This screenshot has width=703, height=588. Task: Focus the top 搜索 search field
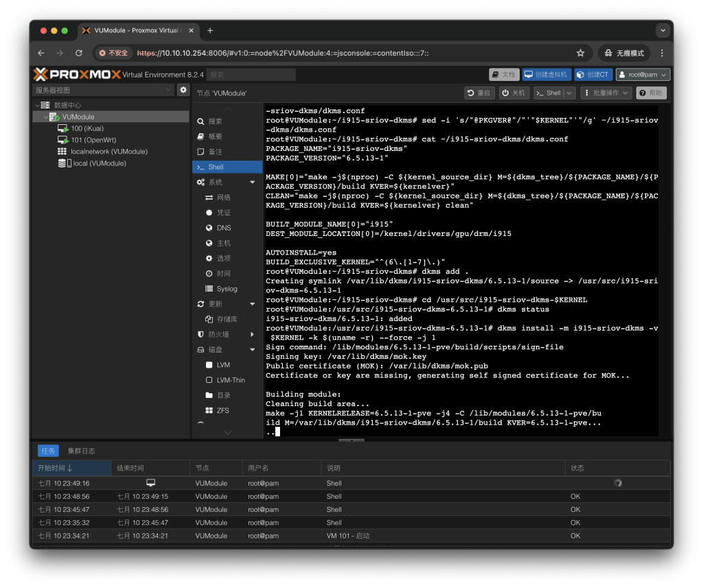[x=251, y=75]
